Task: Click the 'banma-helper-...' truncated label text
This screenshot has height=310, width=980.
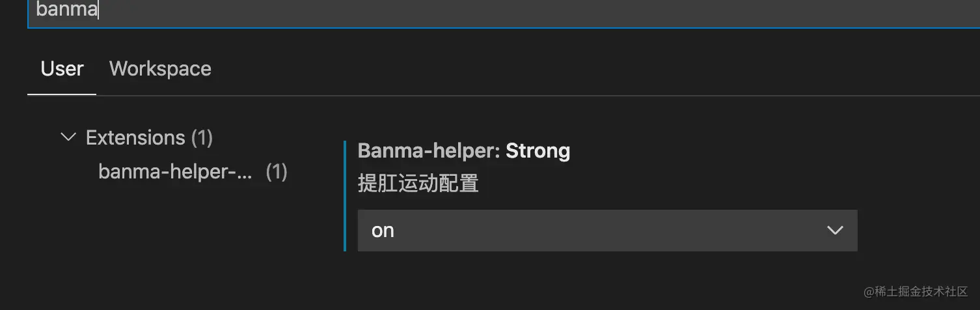Action: 174,171
